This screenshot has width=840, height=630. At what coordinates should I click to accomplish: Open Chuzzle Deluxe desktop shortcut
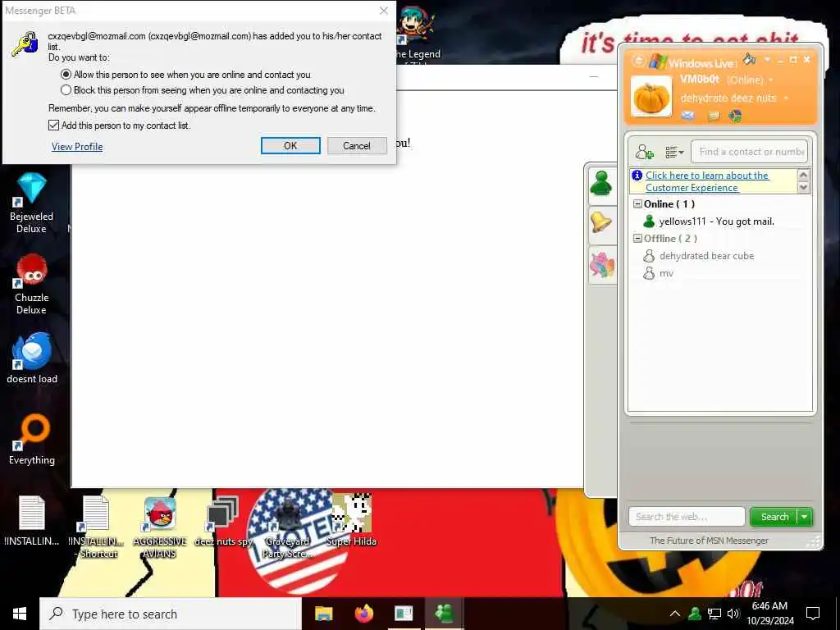click(32, 284)
